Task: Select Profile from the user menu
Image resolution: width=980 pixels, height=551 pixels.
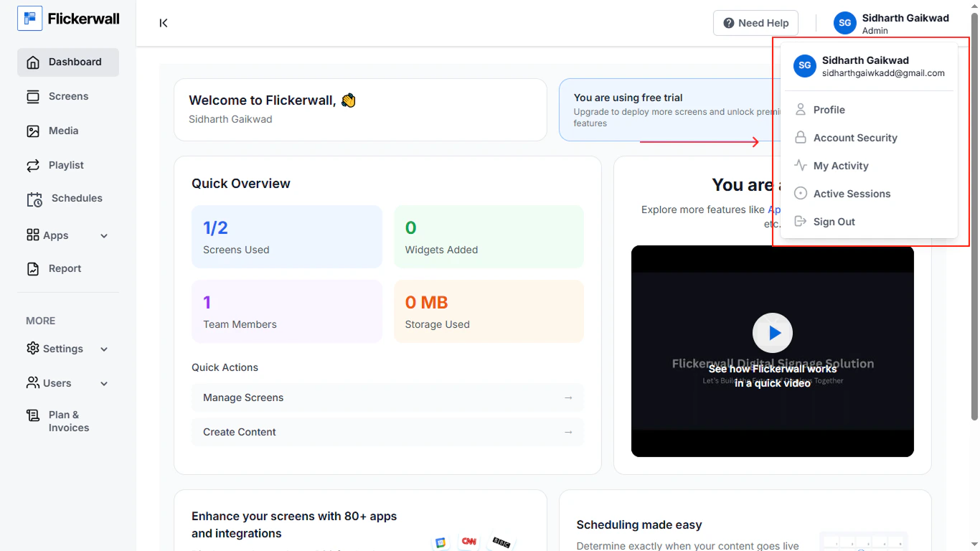Action: pos(869,110)
